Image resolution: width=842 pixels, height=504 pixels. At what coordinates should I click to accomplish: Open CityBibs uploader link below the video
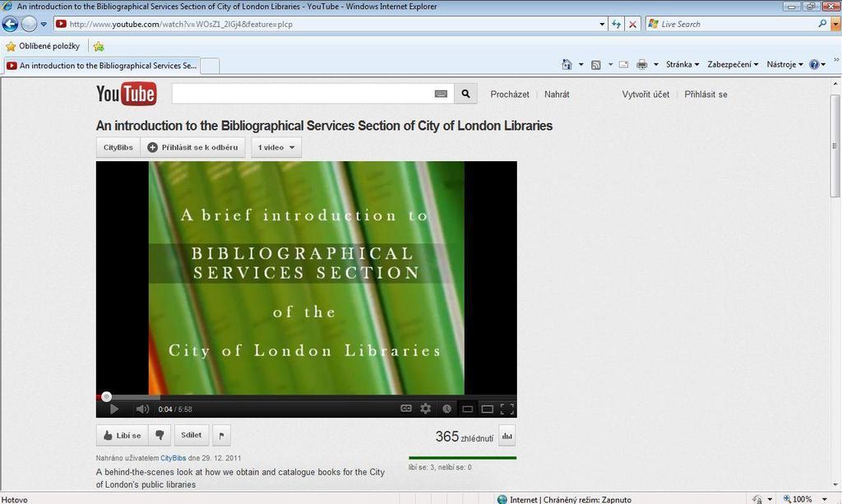(173, 459)
